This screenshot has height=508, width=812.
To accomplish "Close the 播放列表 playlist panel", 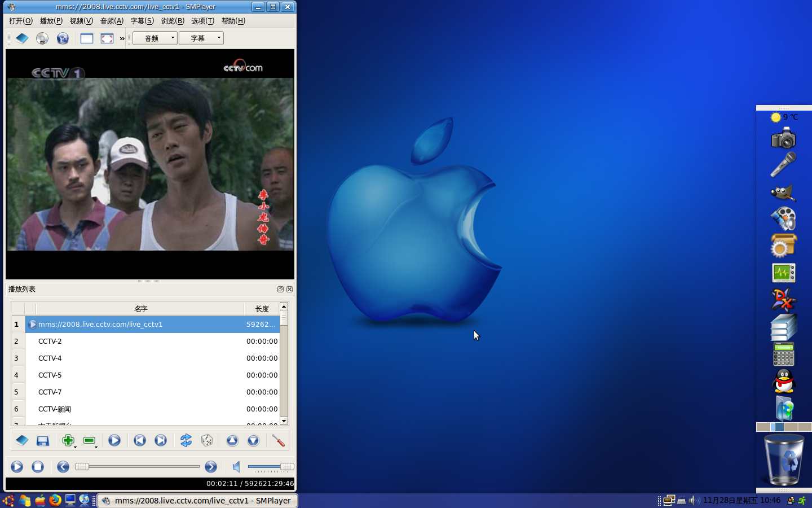I will [x=289, y=289].
